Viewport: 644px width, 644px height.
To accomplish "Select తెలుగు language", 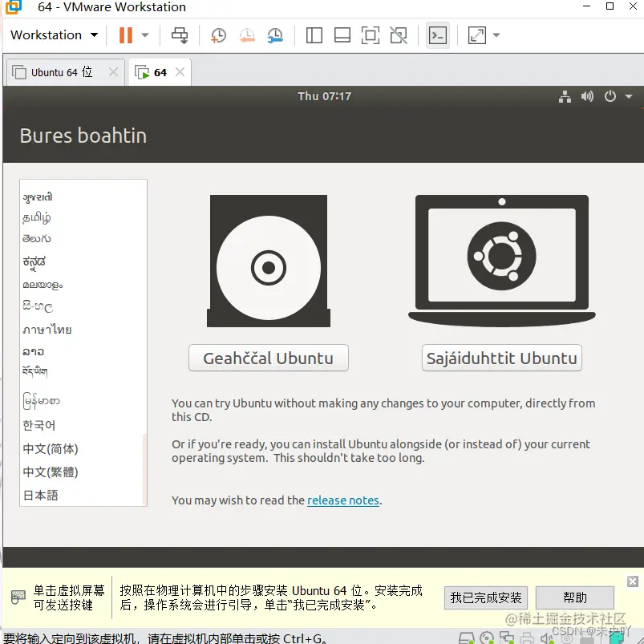I will pos(37,239).
